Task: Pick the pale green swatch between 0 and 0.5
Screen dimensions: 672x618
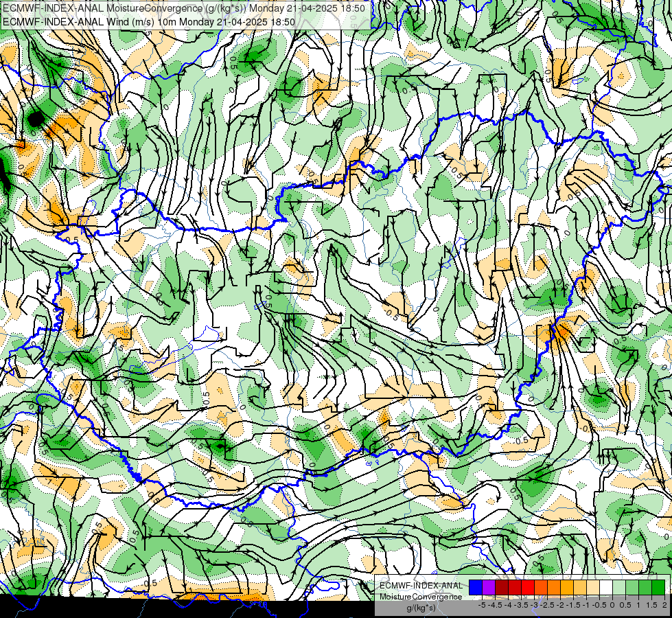Action: (x=619, y=588)
